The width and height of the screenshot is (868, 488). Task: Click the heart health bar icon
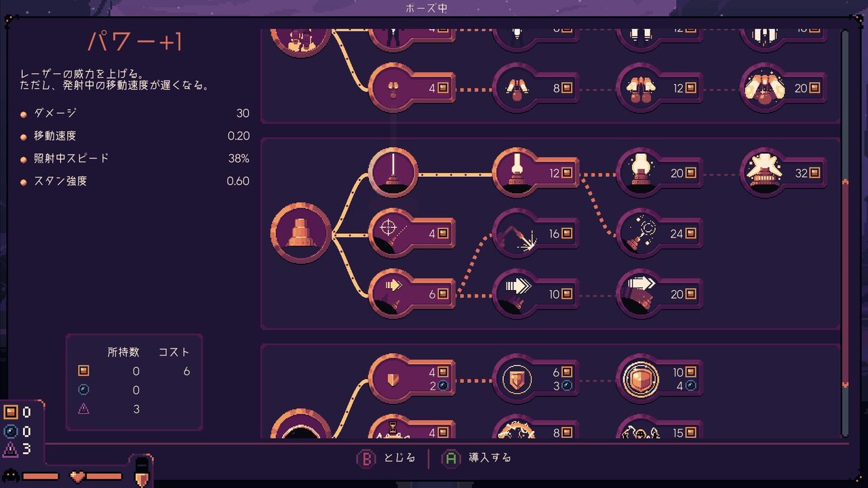(78, 476)
